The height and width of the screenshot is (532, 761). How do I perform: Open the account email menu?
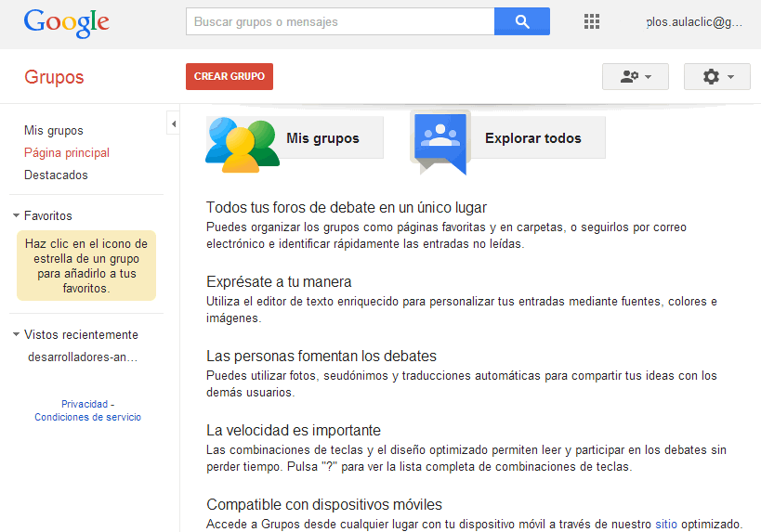694,22
